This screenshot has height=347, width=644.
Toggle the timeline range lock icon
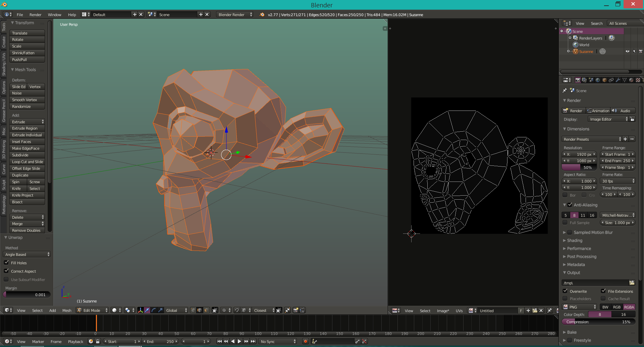click(98, 341)
